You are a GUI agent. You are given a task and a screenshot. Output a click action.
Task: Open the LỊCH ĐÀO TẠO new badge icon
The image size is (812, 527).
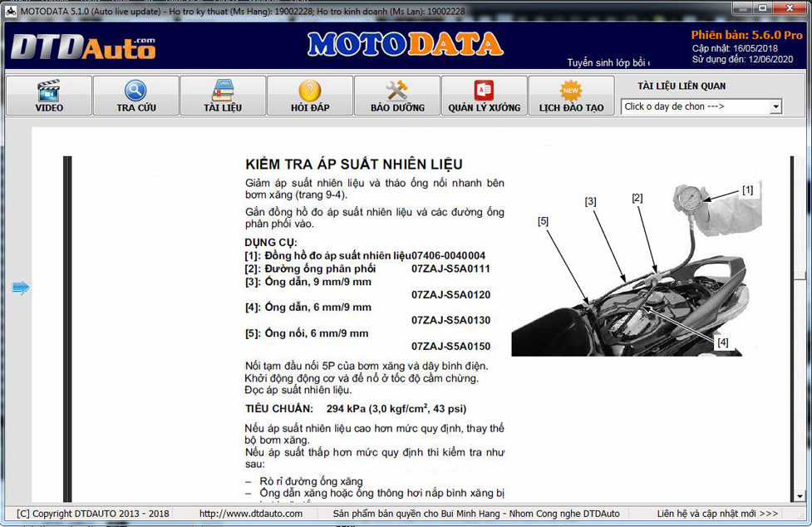coord(571,91)
